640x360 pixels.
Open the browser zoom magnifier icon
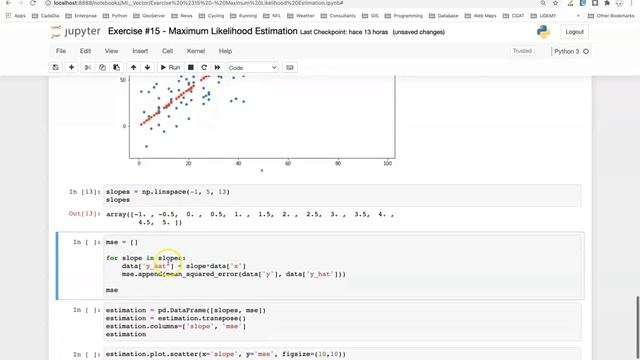tap(543, 3)
